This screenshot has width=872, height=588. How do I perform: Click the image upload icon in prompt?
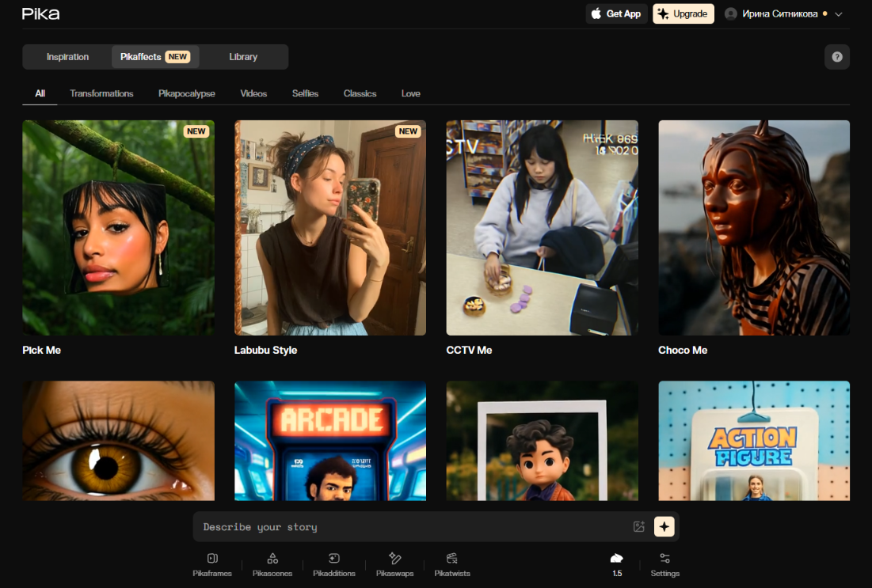pyautogui.click(x=638, y=527)
